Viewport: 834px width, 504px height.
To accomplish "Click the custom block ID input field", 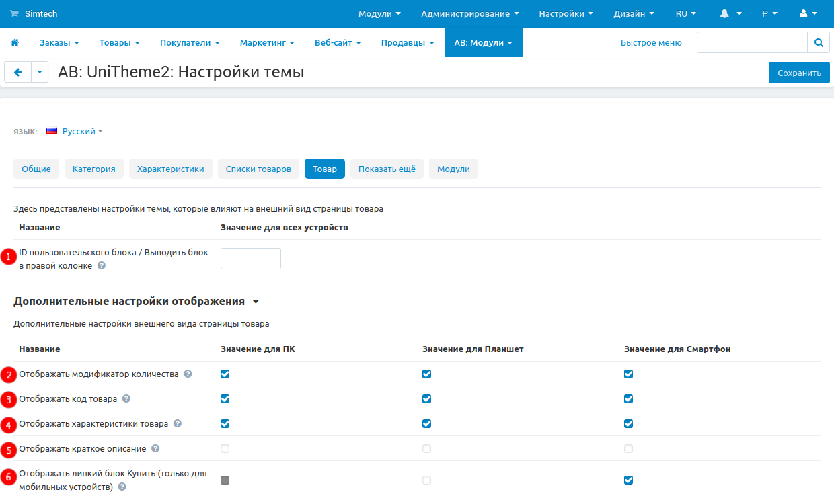I will click(250, 259).
